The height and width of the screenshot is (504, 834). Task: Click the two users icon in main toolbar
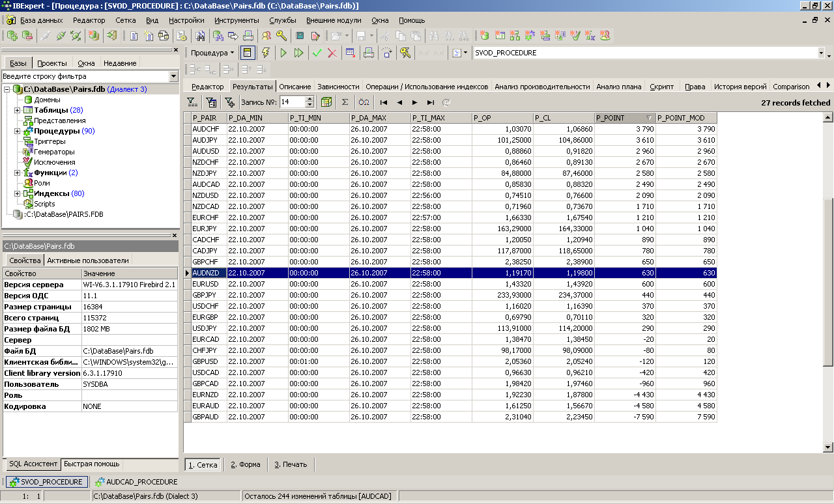(266, 36)
